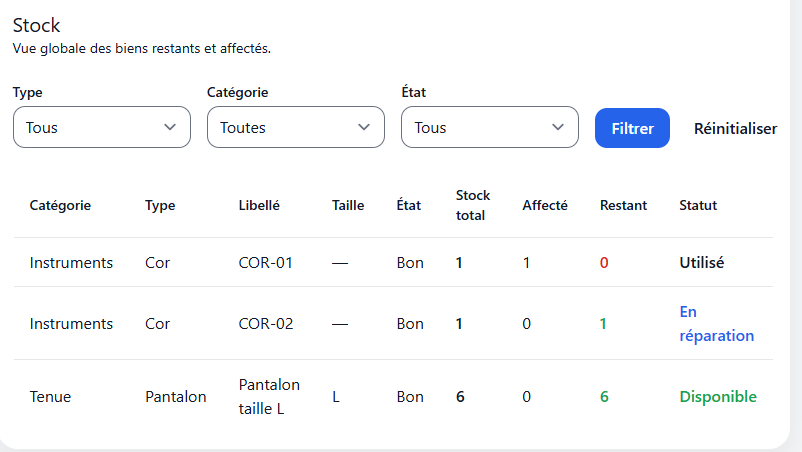Viewport: 802px width, 452px height.
Task: Click Bon state in Pantalon row
Action: coord(410,397)
